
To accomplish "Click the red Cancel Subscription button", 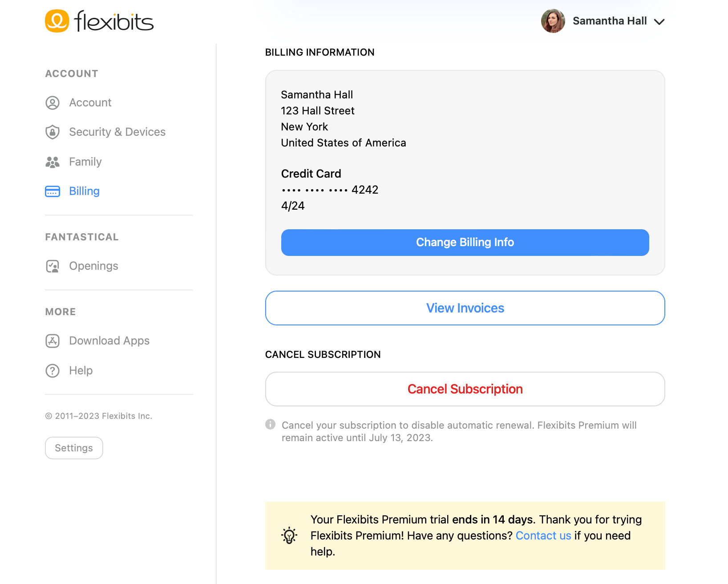I will point(465,389).
